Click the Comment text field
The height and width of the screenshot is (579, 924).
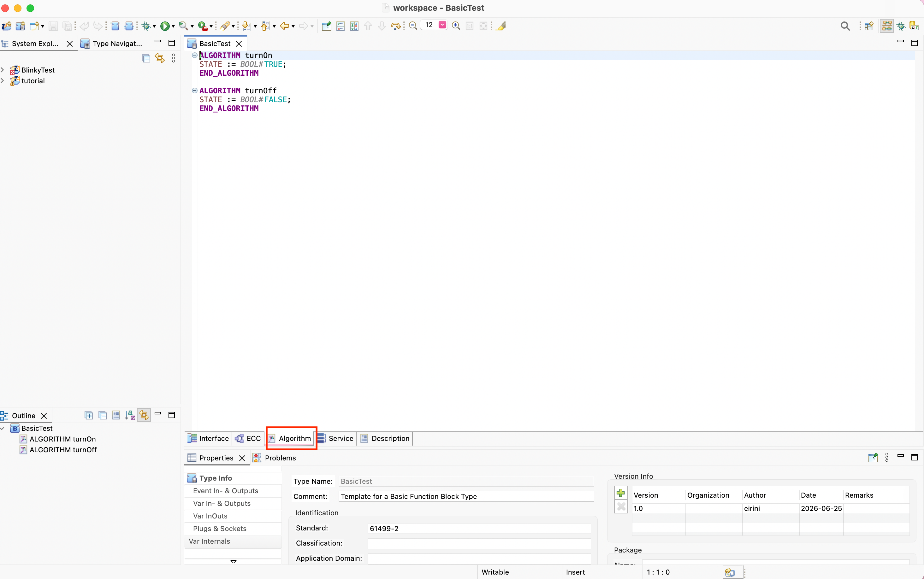click(x=466, y=497)
